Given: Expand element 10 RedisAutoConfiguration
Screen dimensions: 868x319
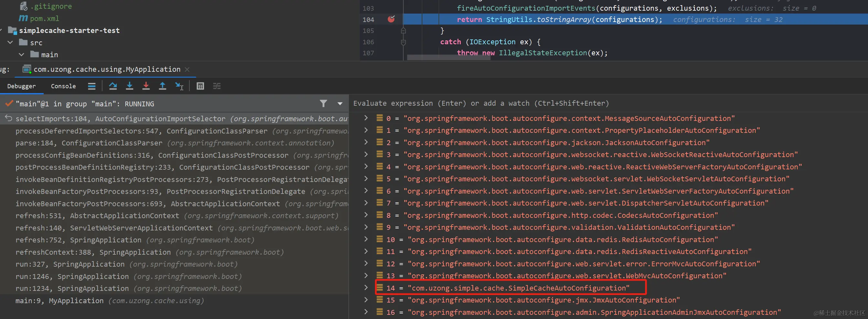Looking at the screenshot, I should (366, 239).
